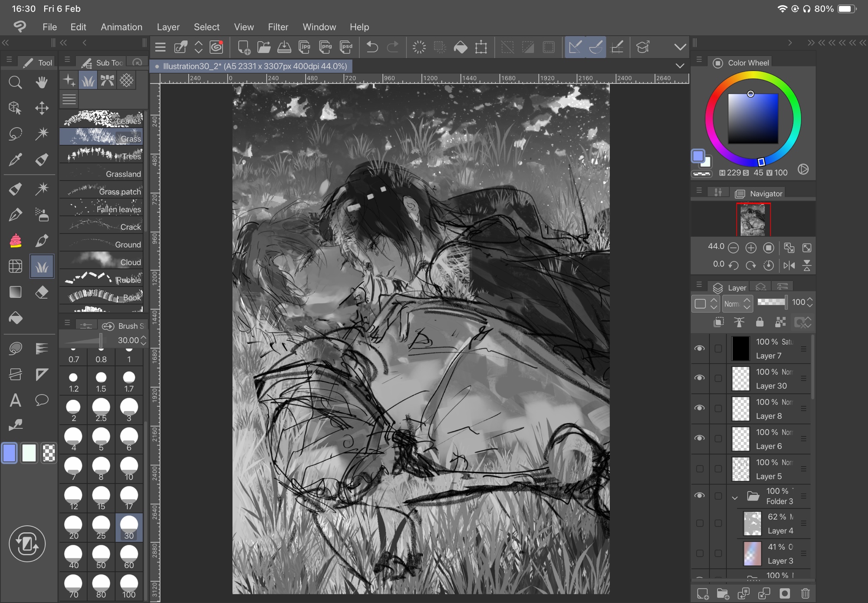Click the transparent color swatch
This screenshot has height=603, width=868.
(49, 453)
